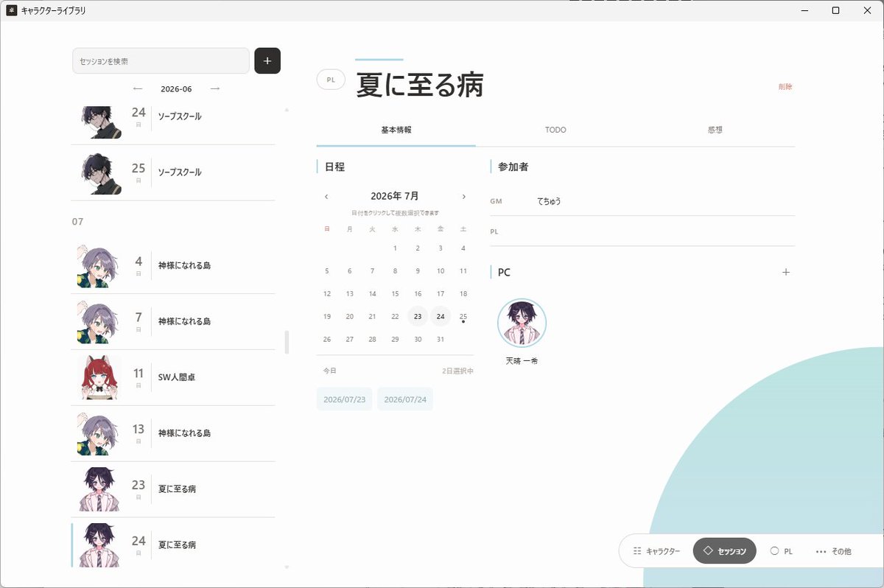Open 神様になれる島 session on the 7th
This screenshot has width=884, height=588.
173,321
